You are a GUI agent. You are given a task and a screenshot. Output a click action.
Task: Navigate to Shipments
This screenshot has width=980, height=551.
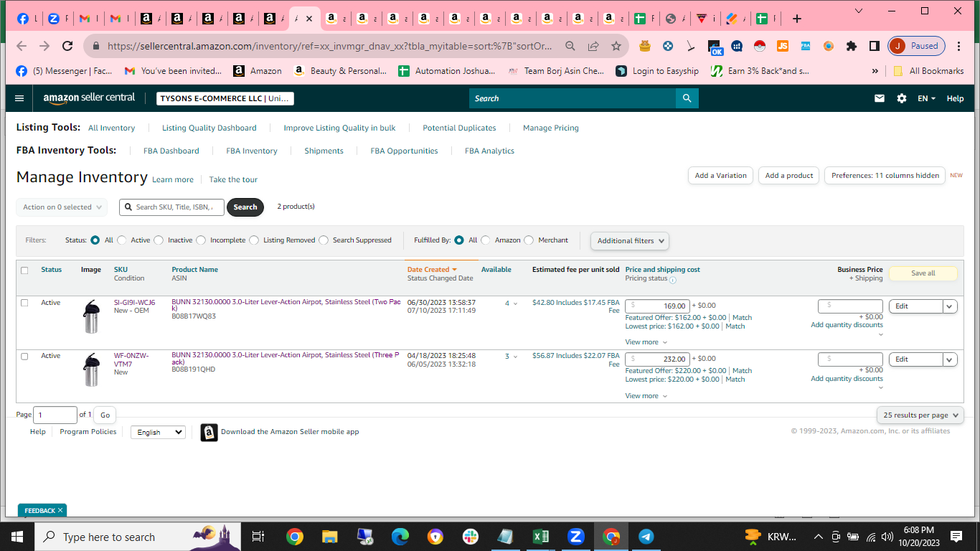pos(324,151)
